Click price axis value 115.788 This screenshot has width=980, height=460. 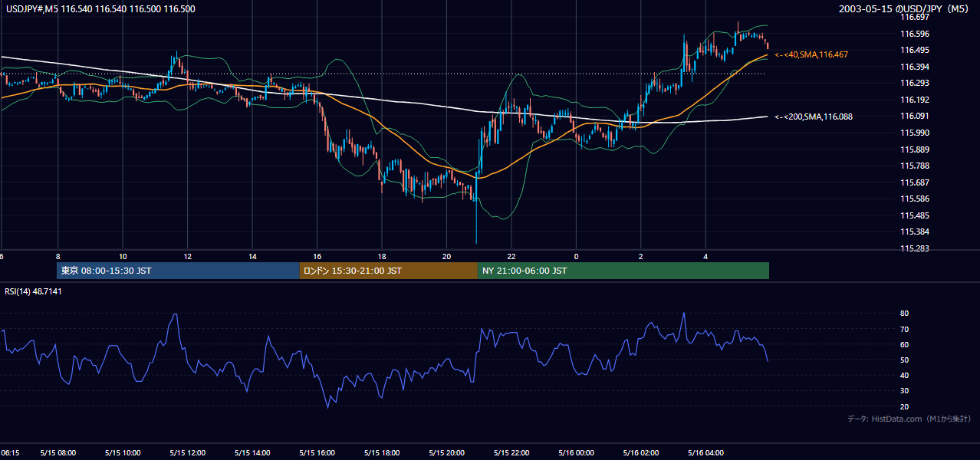pos(914,166)
